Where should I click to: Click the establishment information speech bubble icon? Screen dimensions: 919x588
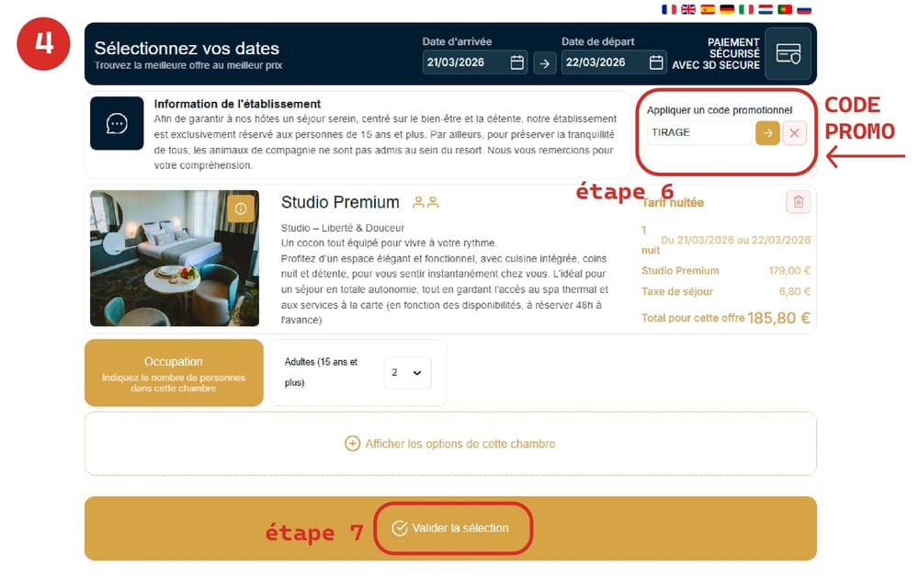click(117, 123)
